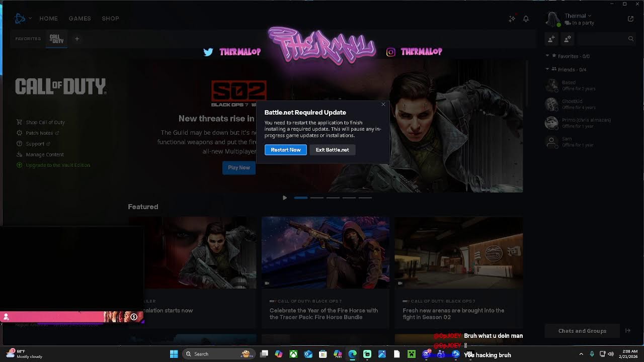
Task: Open the SHOP tab
Action: click(x=111, y=19)
